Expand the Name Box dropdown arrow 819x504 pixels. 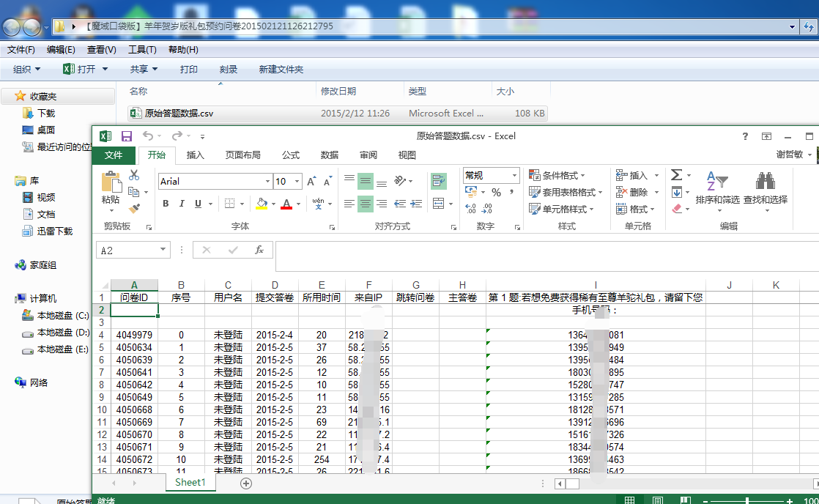163,250
